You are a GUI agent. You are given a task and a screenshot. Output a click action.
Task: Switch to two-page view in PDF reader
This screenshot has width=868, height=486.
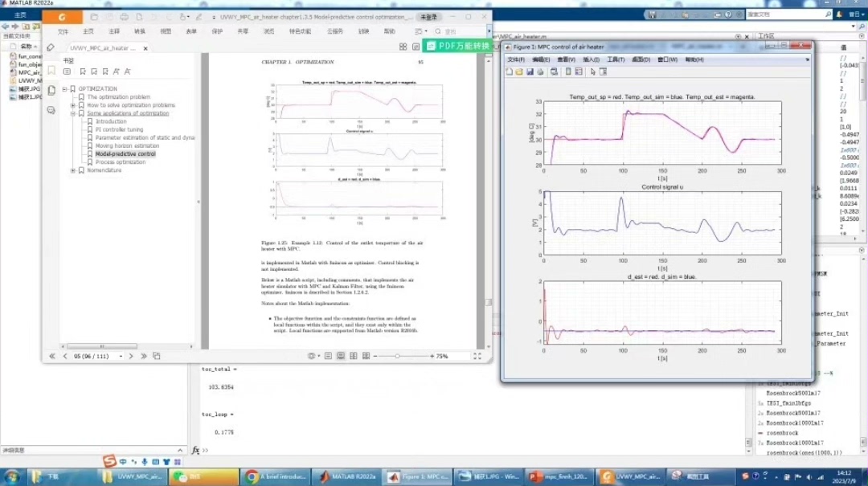(353, 357)
